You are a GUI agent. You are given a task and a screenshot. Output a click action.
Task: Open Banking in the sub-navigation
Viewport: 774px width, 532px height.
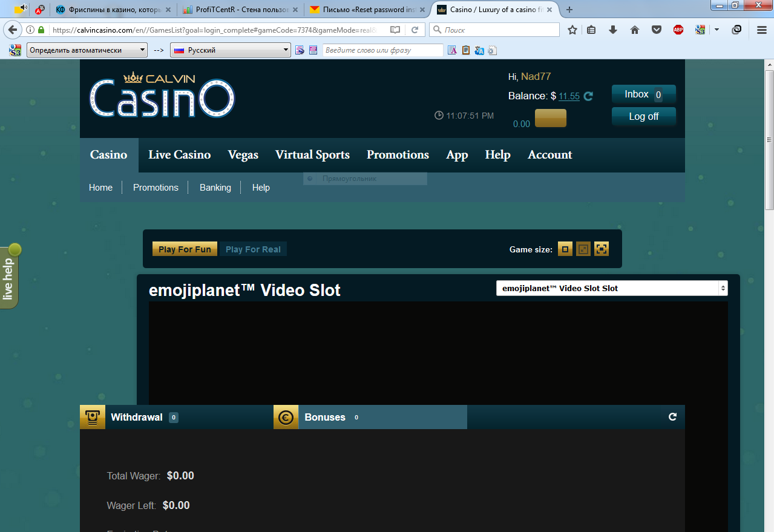[215, 188]
